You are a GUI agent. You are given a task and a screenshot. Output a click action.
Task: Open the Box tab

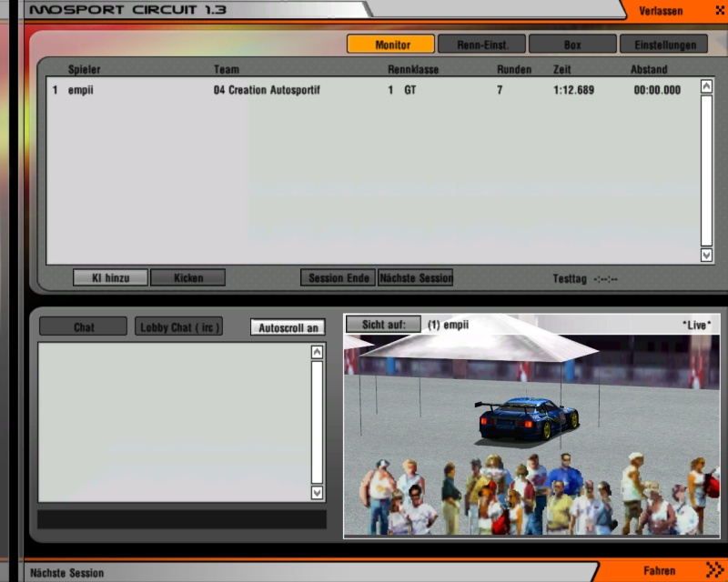(x=571, y=44)
